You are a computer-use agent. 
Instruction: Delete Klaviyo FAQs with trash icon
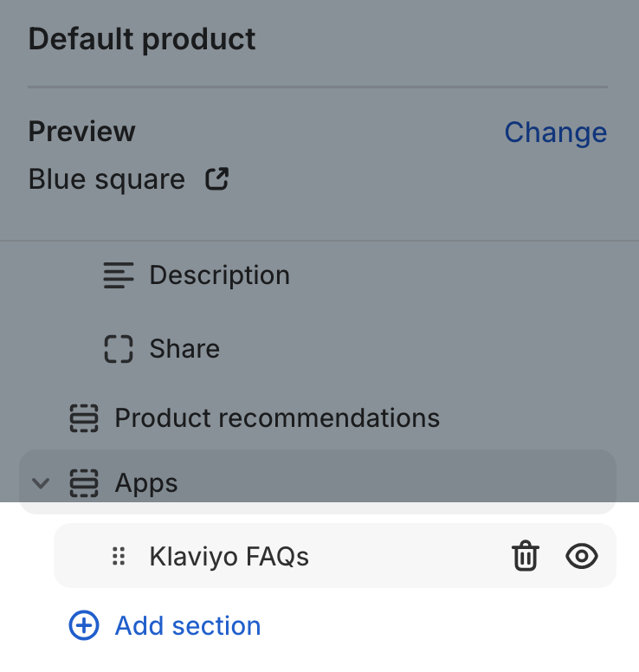tap(525, 556)
